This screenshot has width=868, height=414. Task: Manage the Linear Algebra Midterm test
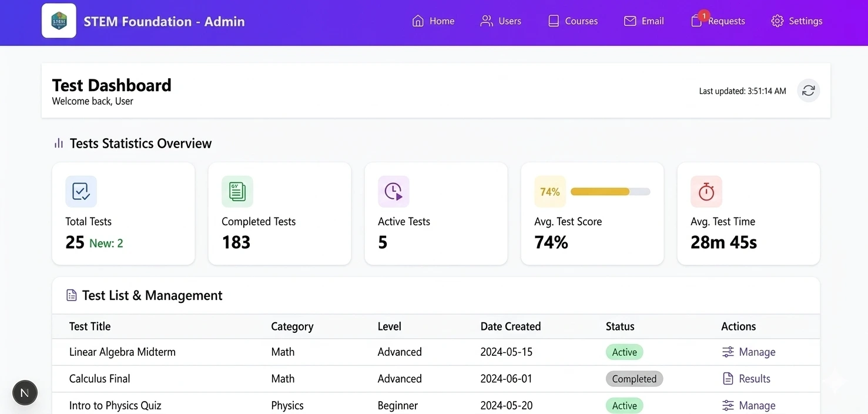point(749,352)
